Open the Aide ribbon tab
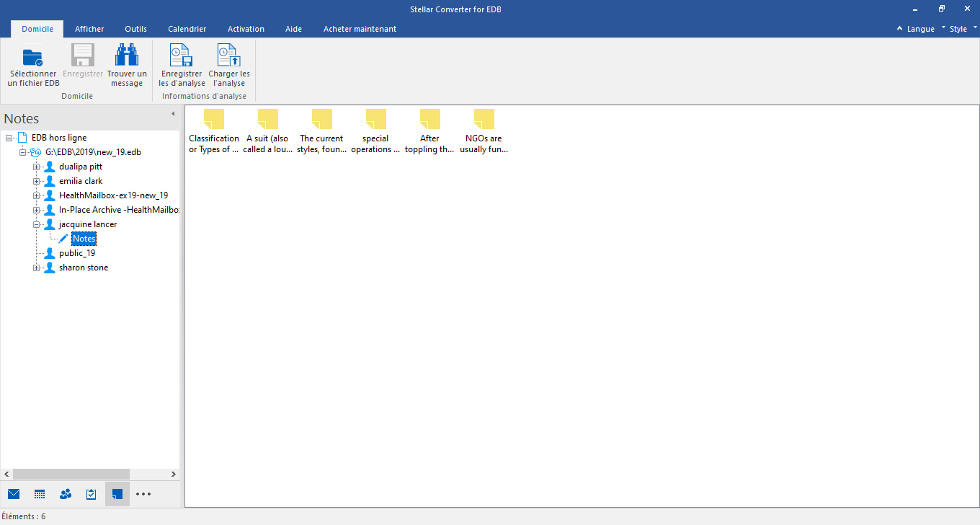 pyautogui.click(x=293, y=29)
